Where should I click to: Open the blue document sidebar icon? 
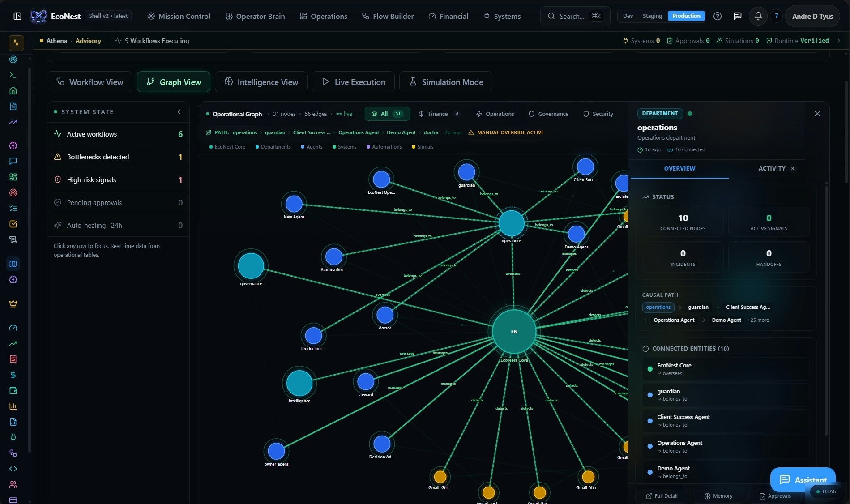point(13,106)
